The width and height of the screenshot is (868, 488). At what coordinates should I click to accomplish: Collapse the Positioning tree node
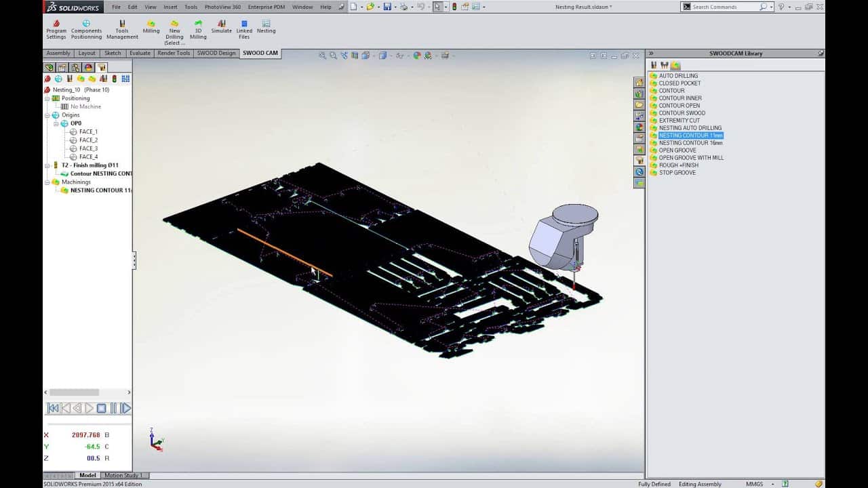(47, 98)
